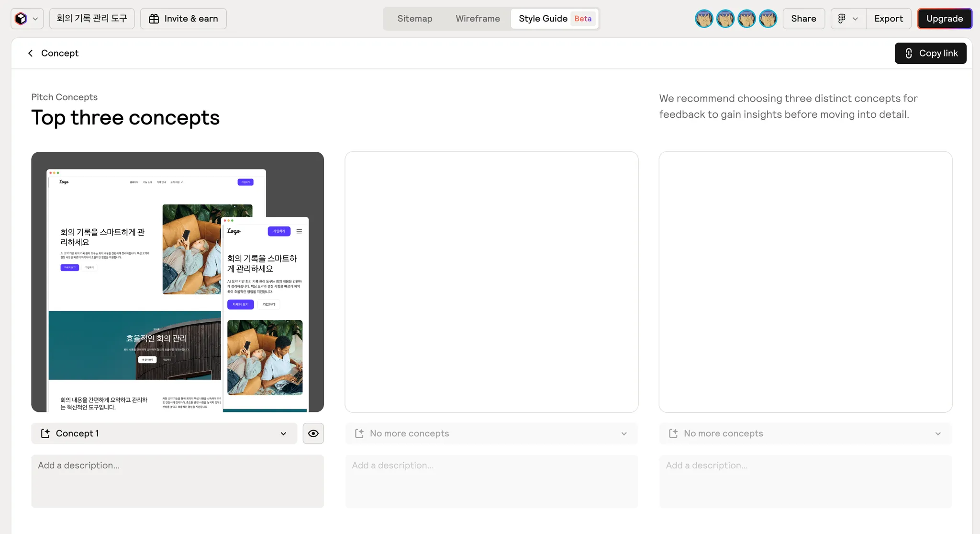Click the Figma export icon
980x534 pixels.
pyautogui.click(x=842, y=19)
